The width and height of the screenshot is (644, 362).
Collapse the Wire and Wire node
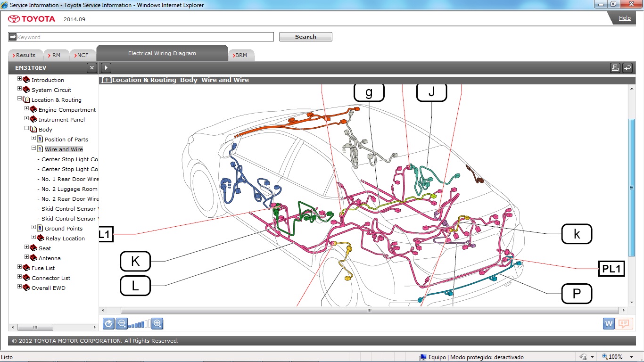coord(34,148)
